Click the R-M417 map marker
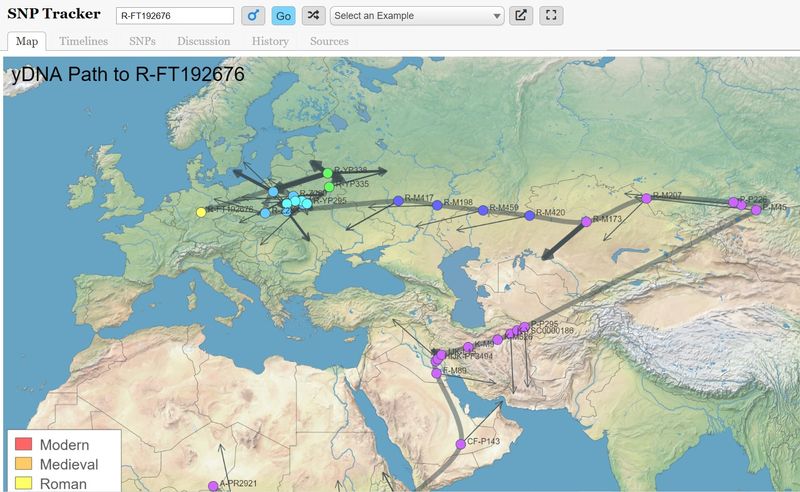800x492 pixels. pos(398,201)
